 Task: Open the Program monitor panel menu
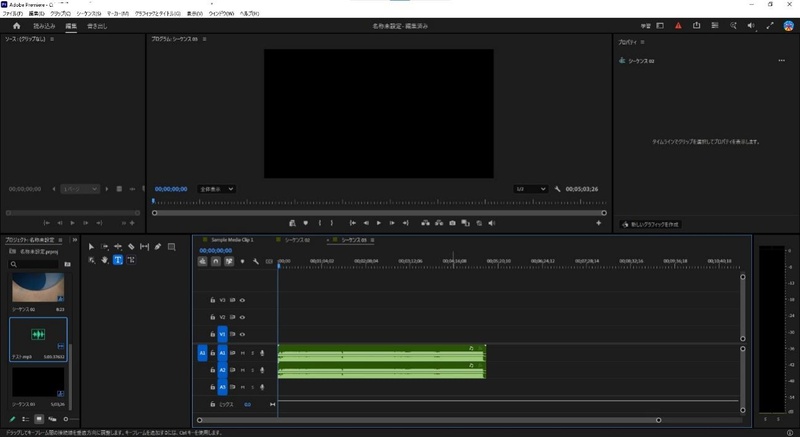205,39
